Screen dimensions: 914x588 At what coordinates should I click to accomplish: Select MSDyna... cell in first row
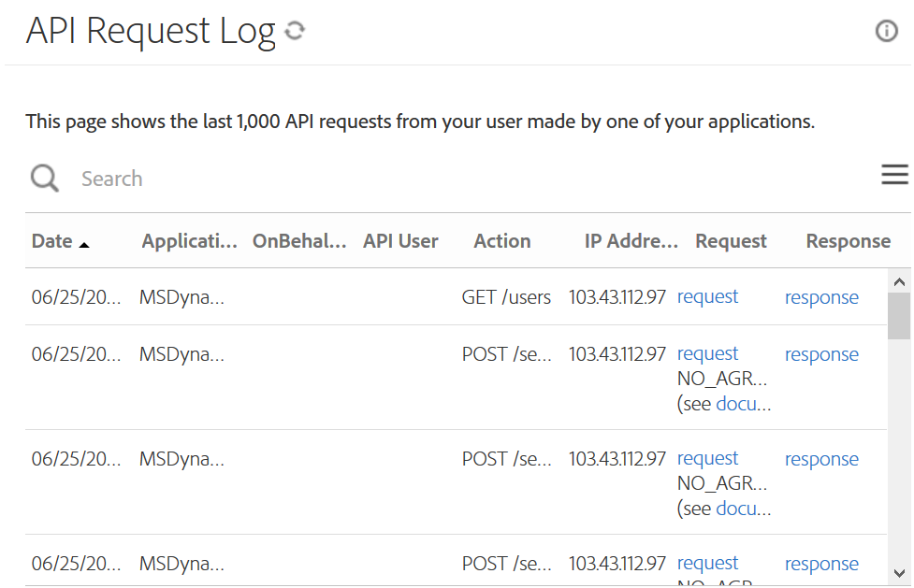pyautogui.click(x=181, y=297)
